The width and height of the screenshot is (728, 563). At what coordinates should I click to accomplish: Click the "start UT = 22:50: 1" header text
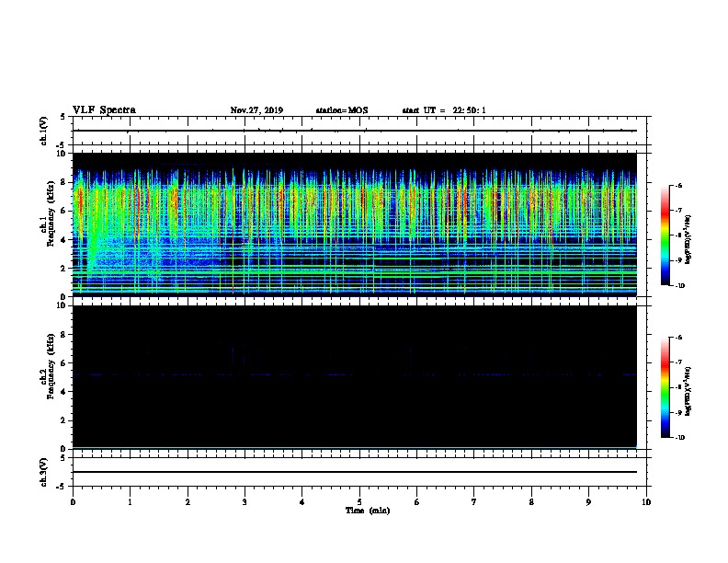(x=444, y=110)
